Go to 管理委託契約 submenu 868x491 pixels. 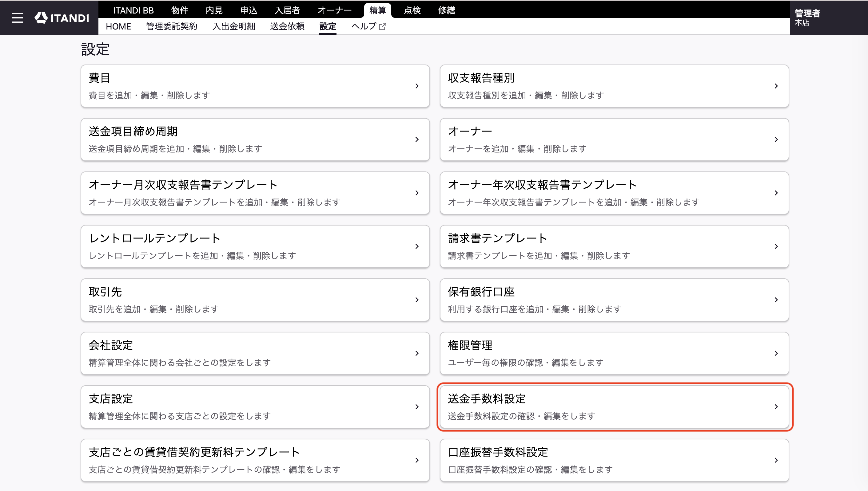click(171, 26)
